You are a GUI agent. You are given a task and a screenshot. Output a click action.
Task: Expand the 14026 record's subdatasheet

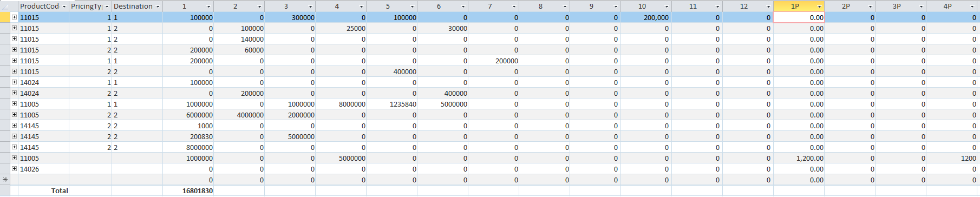pos(15,169)
